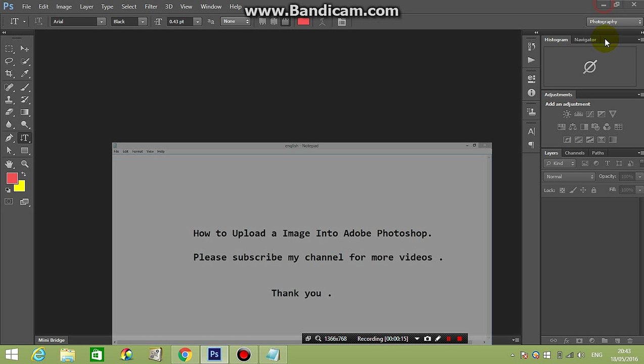Screen dimensions: 644x364
Task: Reset to default foreground and background colors
Action: click(8, 190)
